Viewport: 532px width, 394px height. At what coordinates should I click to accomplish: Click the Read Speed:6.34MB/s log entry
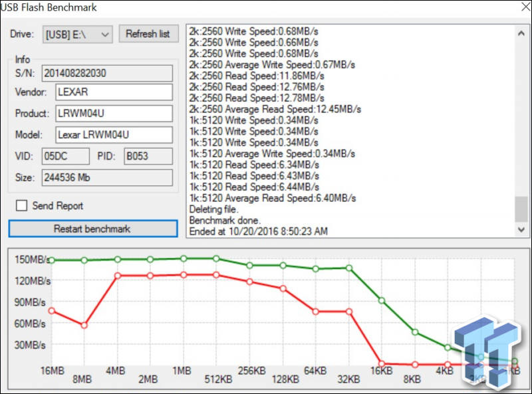(x=254, y=165)
